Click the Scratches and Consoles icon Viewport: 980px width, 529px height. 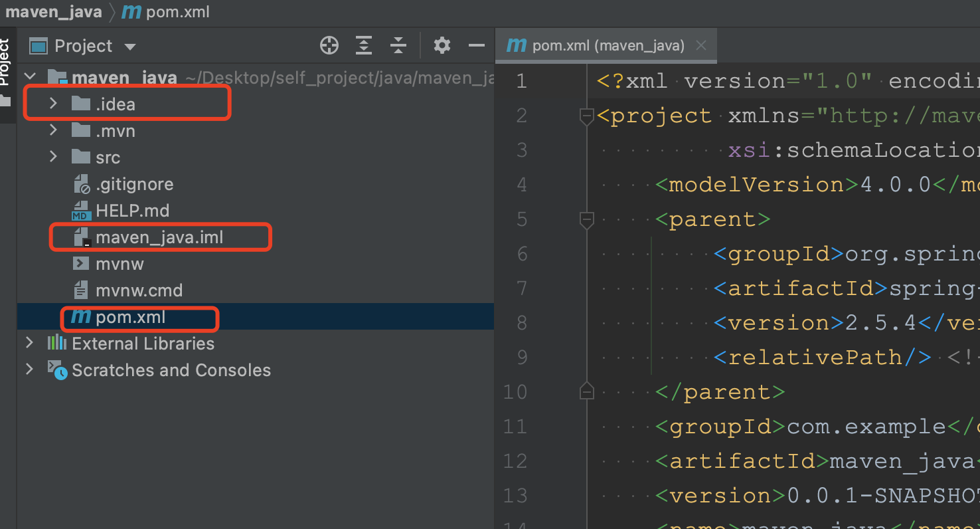(57, 370)
